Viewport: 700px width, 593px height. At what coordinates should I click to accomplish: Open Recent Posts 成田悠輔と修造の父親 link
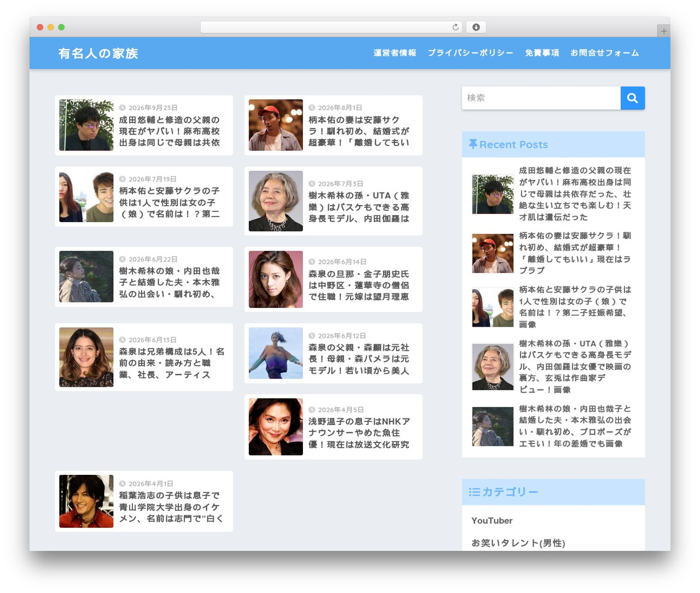(575, 194)
